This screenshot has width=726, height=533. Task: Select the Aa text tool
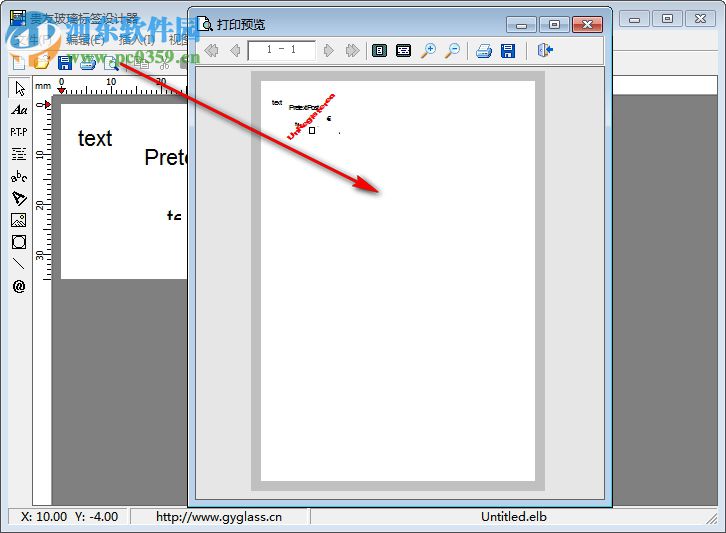tap(19, 110)
